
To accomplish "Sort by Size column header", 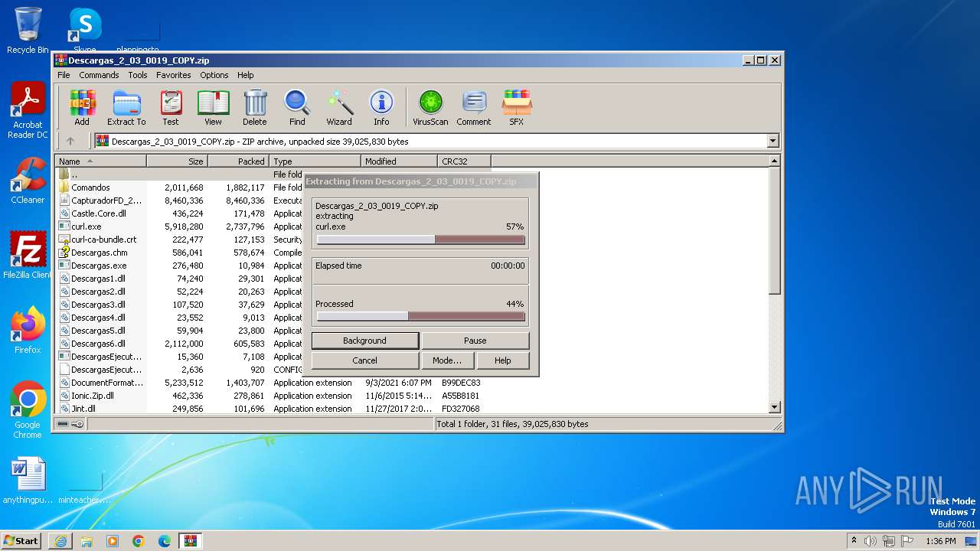I will click(x=177, y=161).
